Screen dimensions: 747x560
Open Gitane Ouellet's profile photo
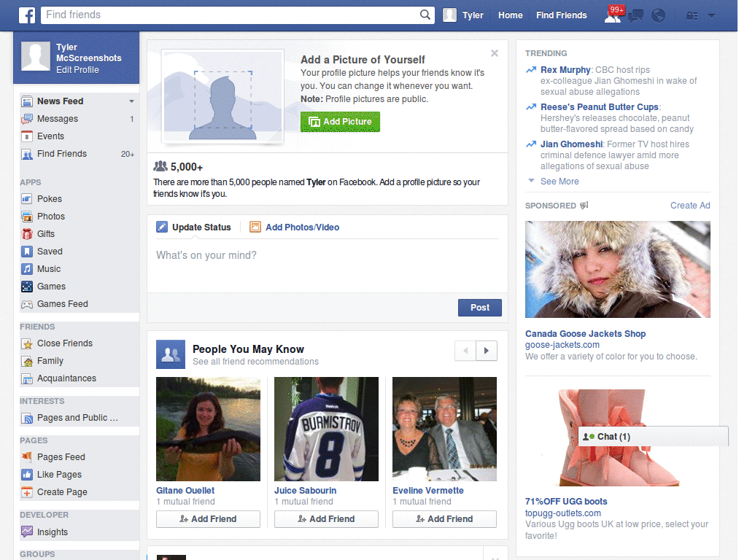click(x=208, y=429)
